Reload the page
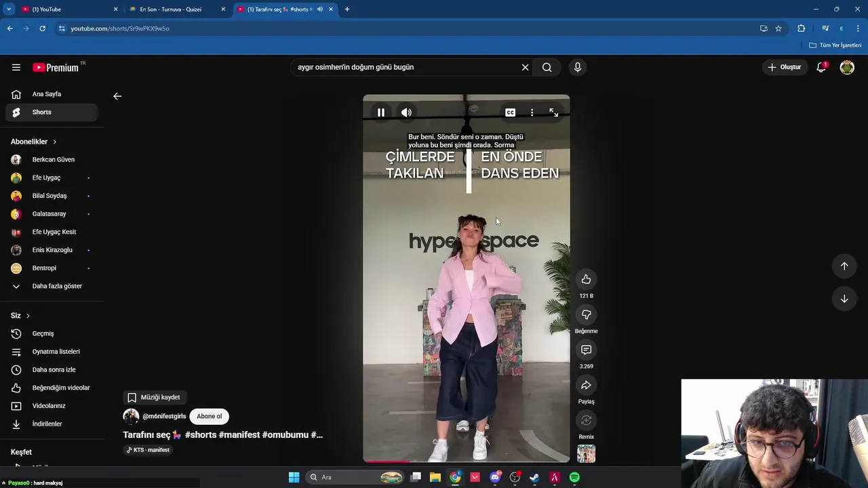The height and width of the screenshot is (488, 868). [x=42, y=28]
